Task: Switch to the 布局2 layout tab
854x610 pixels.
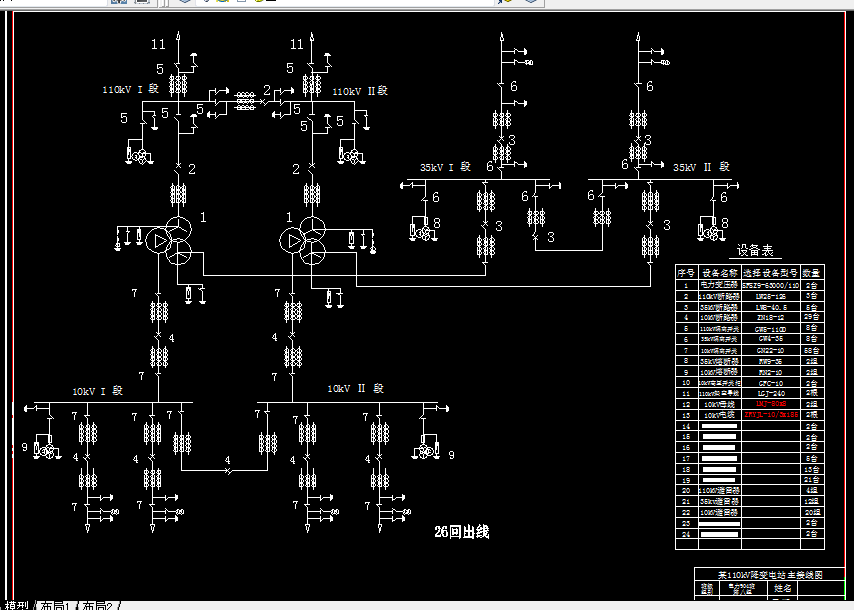Action: (x=97, y=606)
